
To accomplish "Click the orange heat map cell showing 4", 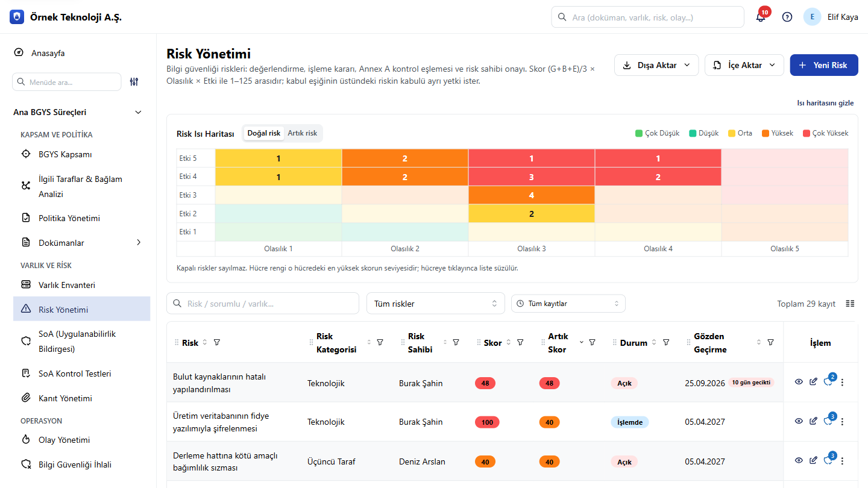I will pyautogui.click(x=532, y=195).
